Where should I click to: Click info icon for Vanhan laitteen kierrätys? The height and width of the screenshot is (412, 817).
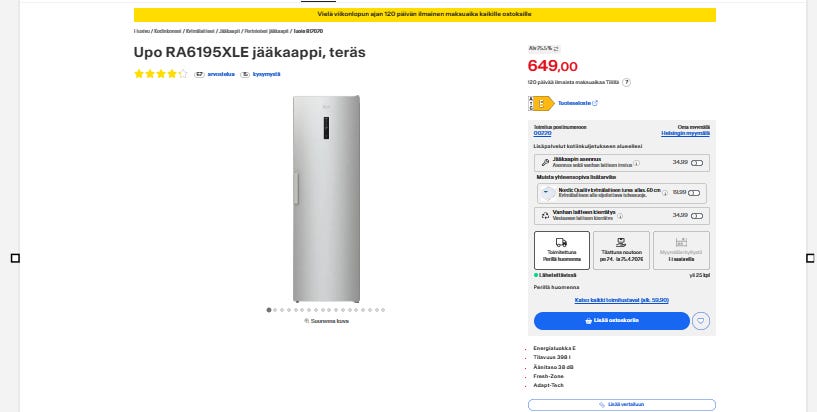[x=620, y=215]
